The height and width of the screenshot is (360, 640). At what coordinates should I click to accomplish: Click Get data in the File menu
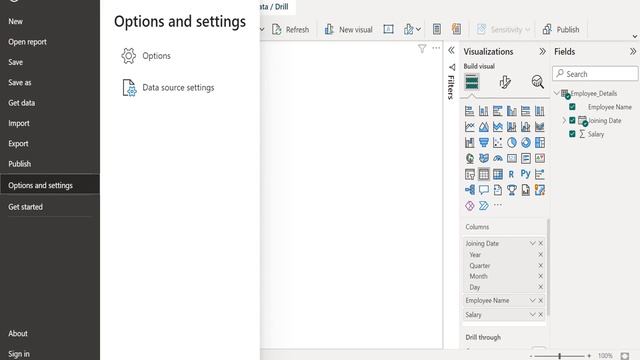coord(22,103)
